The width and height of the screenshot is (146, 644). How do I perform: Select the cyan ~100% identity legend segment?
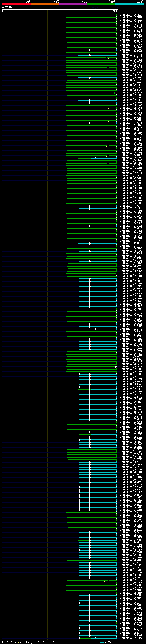pyautogui.click(x=130, y=4)
